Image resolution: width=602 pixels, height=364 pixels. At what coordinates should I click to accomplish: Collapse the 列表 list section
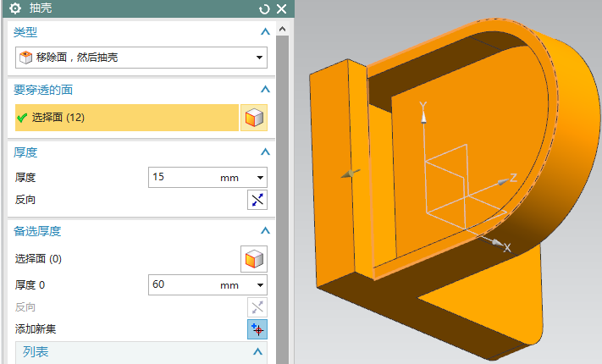click(x=258, y=351)
